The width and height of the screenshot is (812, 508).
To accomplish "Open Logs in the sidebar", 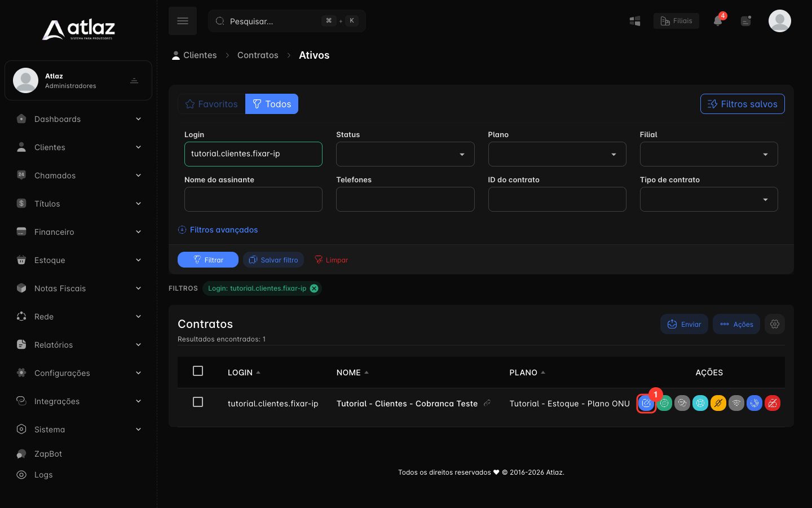I will [35, 475].
